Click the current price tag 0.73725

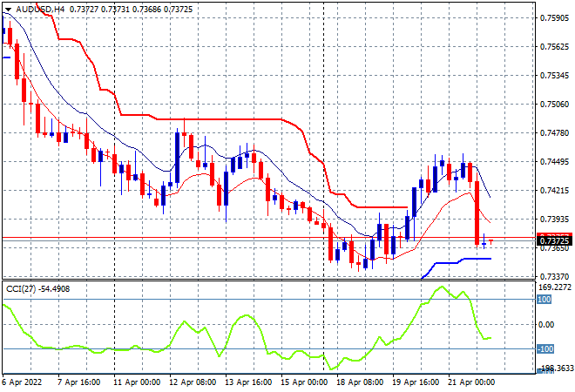click(554, 241)
